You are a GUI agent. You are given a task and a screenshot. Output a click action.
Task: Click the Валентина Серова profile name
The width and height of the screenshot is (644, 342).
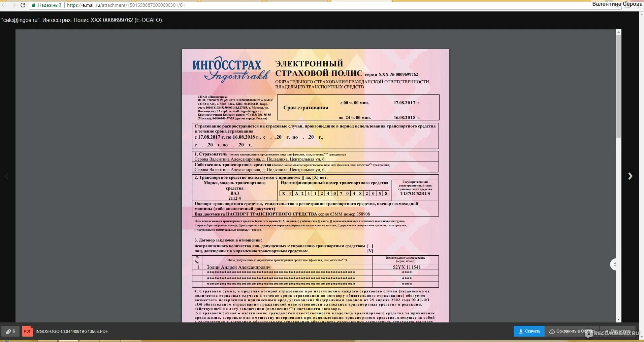pyautogui.click(x=617, y=4)
